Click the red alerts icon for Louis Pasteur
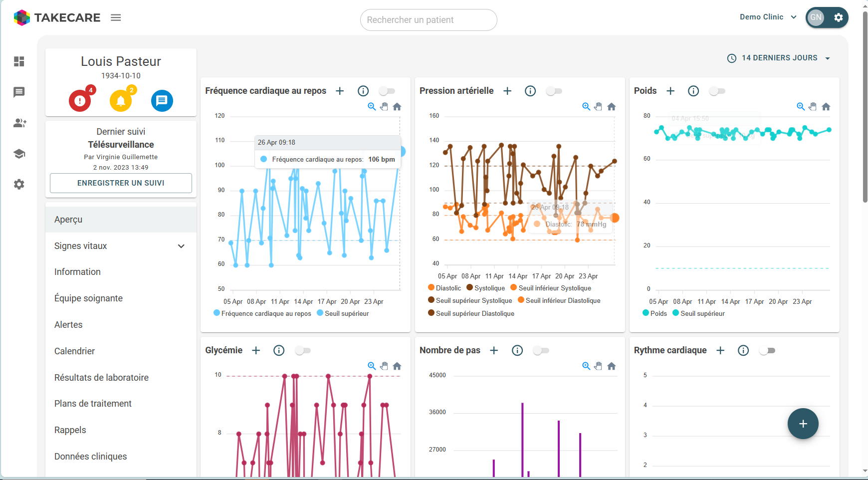This screenshot has height=480, width=868. click(80, 101)
